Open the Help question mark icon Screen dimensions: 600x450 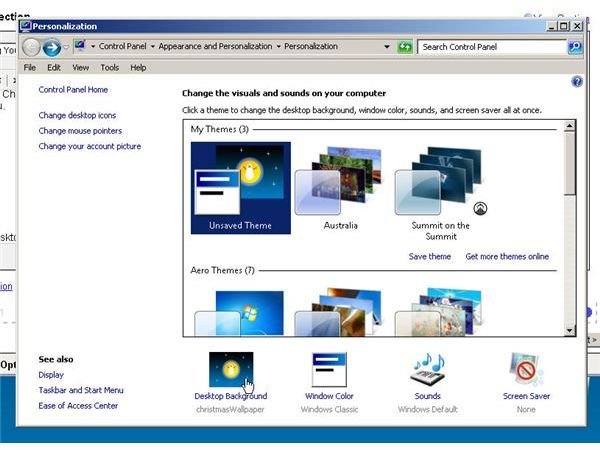(x=577, y=82)
